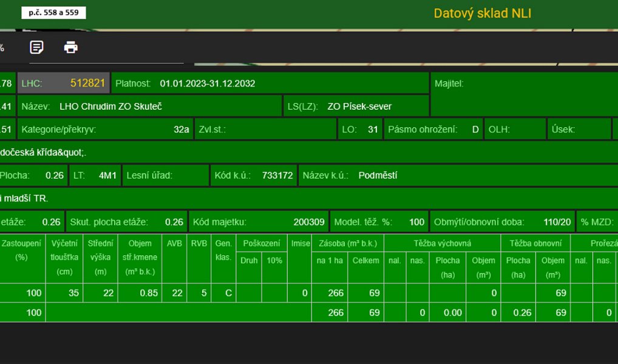Click the 'Majitel:' field

[525, 95]
